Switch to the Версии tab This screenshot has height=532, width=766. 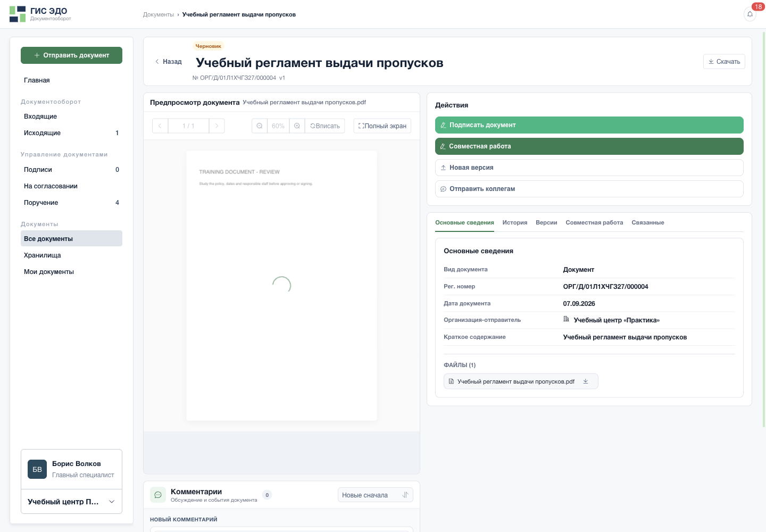click(x=546, y=222)
